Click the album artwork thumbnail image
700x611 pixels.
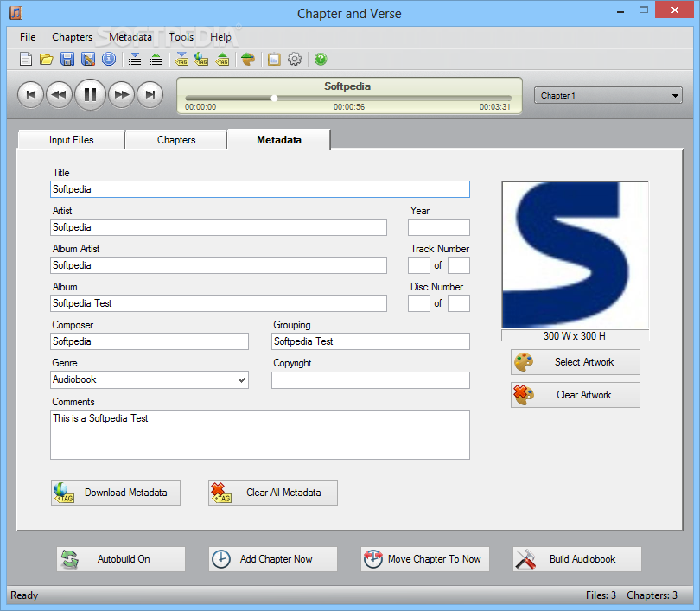(575, 255)
